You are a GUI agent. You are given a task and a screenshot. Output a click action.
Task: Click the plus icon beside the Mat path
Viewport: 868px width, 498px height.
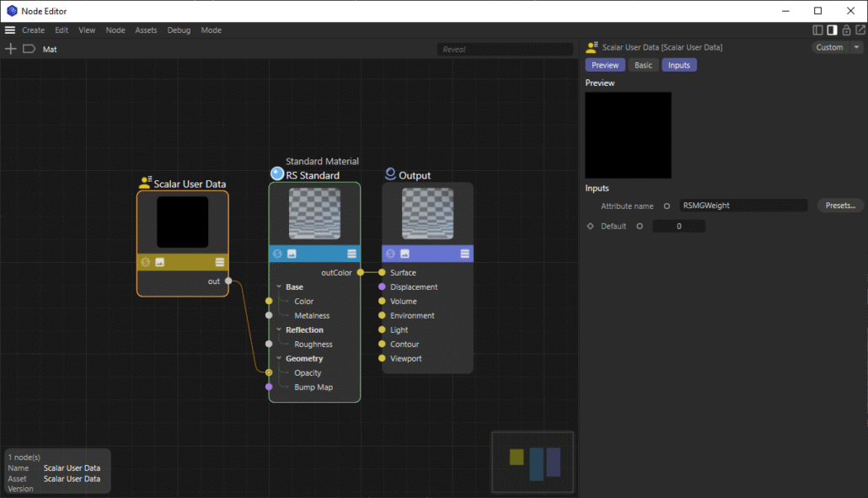[11, 49]
